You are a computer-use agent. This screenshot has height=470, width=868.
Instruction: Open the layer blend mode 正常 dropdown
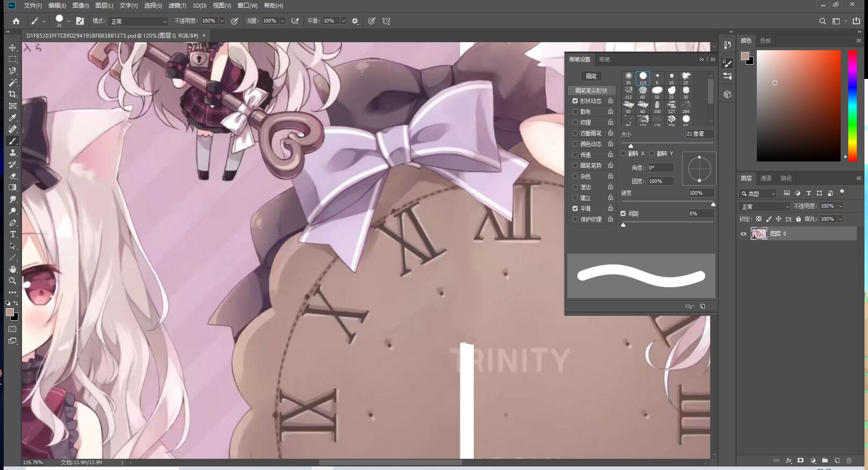[764, 206]
